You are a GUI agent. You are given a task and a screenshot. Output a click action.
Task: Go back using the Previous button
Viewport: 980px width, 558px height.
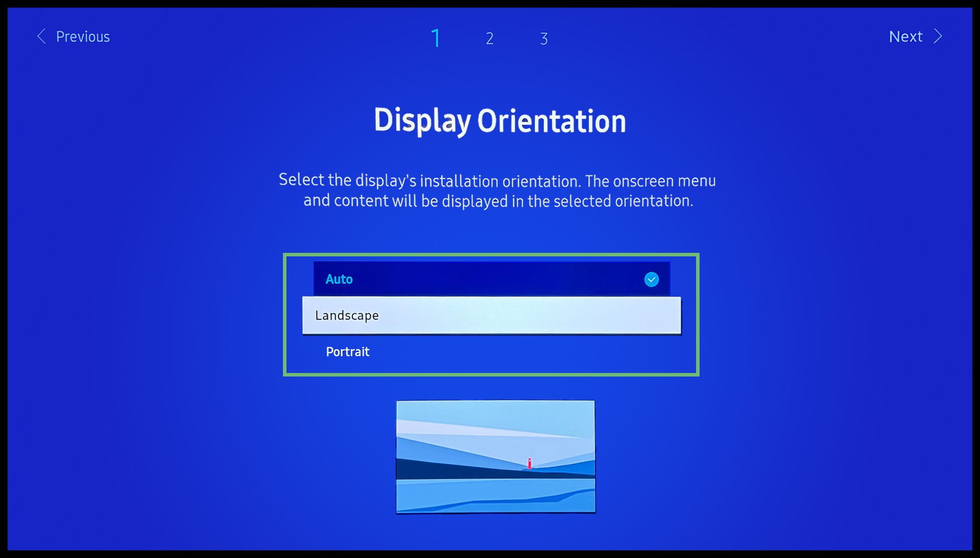[x=73, y=37]
